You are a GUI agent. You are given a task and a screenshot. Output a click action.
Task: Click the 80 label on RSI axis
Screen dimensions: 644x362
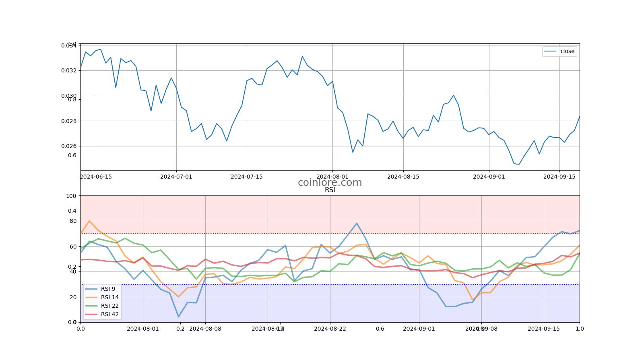[73, 221]
